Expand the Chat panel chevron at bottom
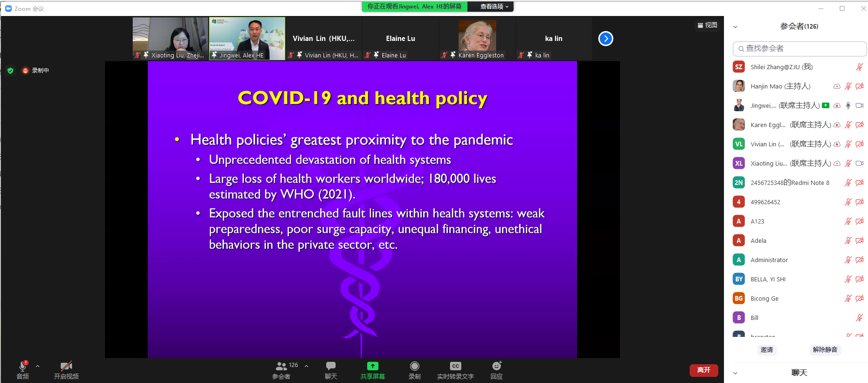This screenshot has width=868, height=383. tap(735, 373)
